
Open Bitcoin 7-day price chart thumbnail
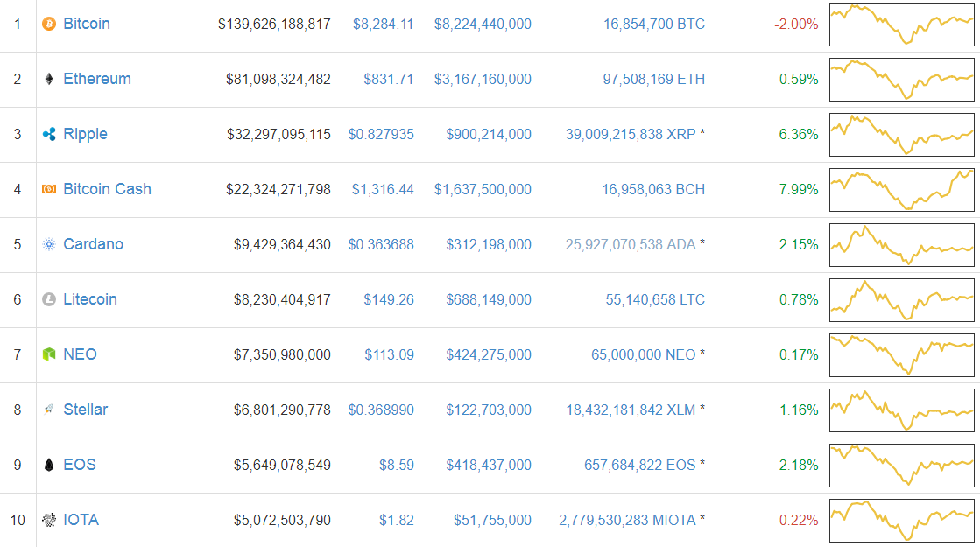pos(901,25)
